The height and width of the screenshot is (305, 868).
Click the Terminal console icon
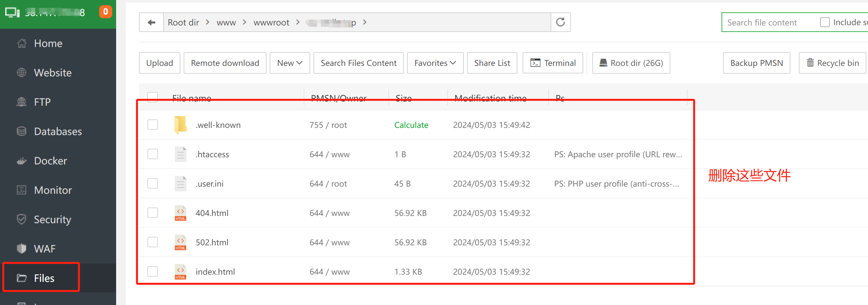(535, 63)
